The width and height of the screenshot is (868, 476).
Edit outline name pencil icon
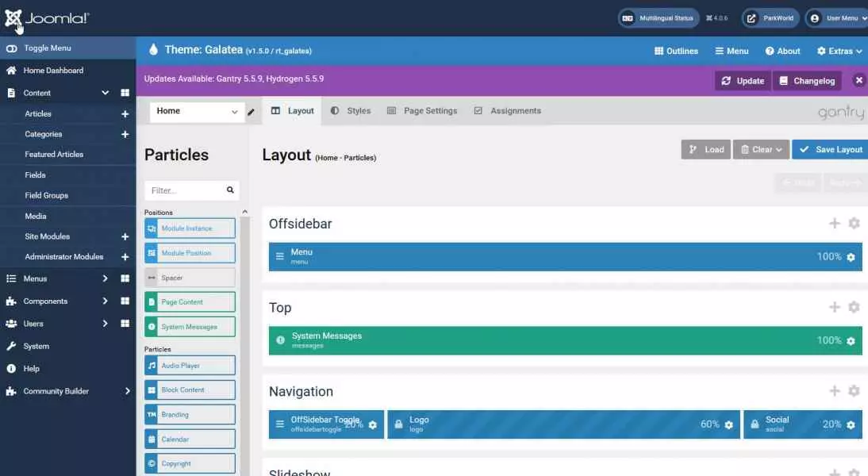tap(251, 112)
